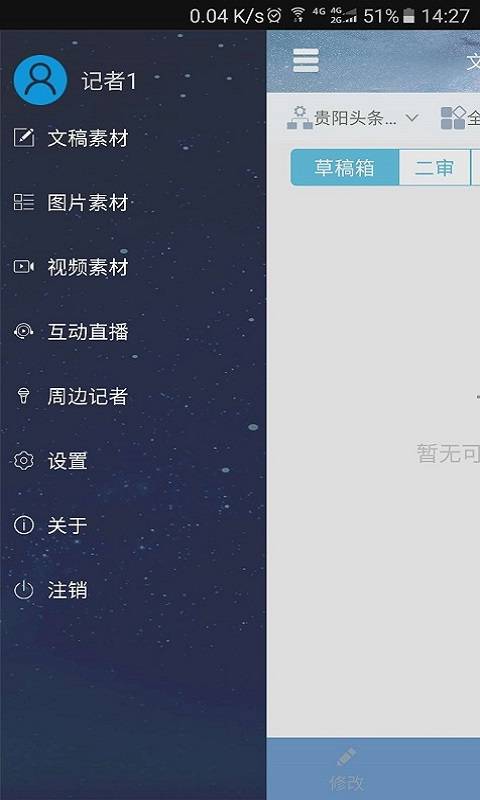Open 视频素材 menu entry
Viewport: 480px width, 800px height.
(x=88, y=267)
